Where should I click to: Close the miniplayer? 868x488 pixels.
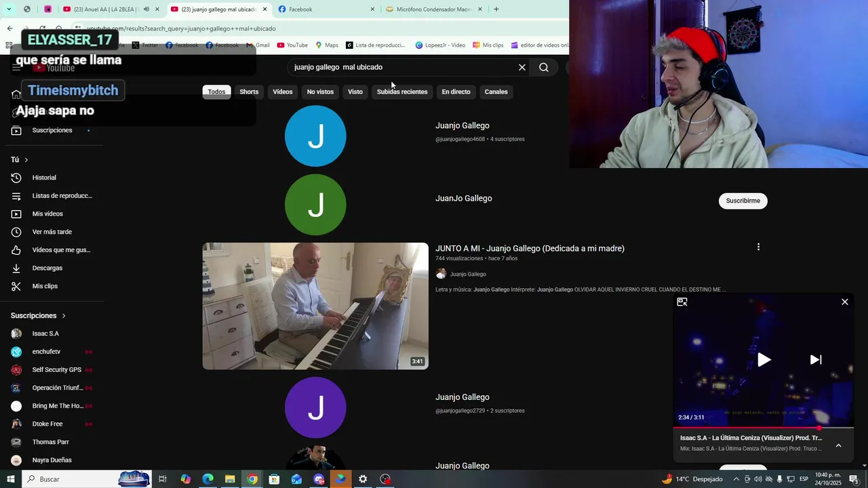coord(845,302)
